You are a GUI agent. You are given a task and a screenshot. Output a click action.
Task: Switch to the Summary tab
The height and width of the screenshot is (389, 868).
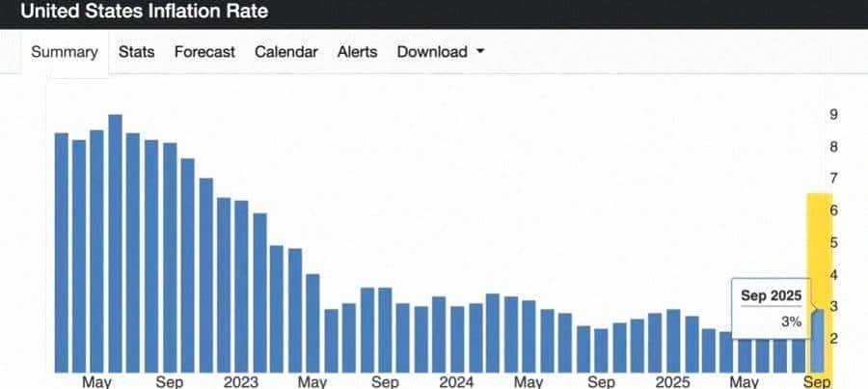[65, 52]
